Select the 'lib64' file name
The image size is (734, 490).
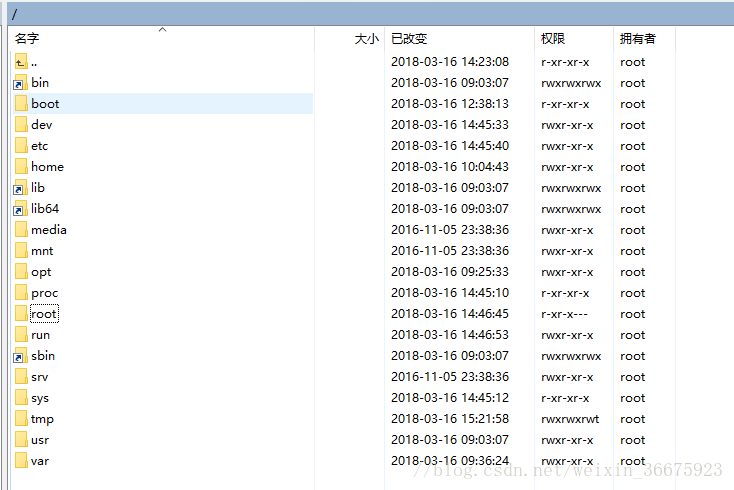[45, 209]
